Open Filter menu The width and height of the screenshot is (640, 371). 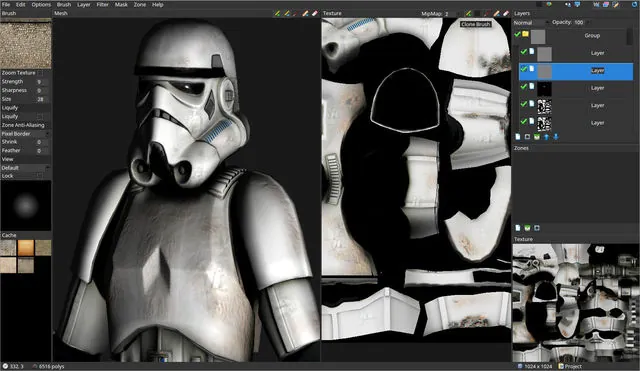(102, 4)
